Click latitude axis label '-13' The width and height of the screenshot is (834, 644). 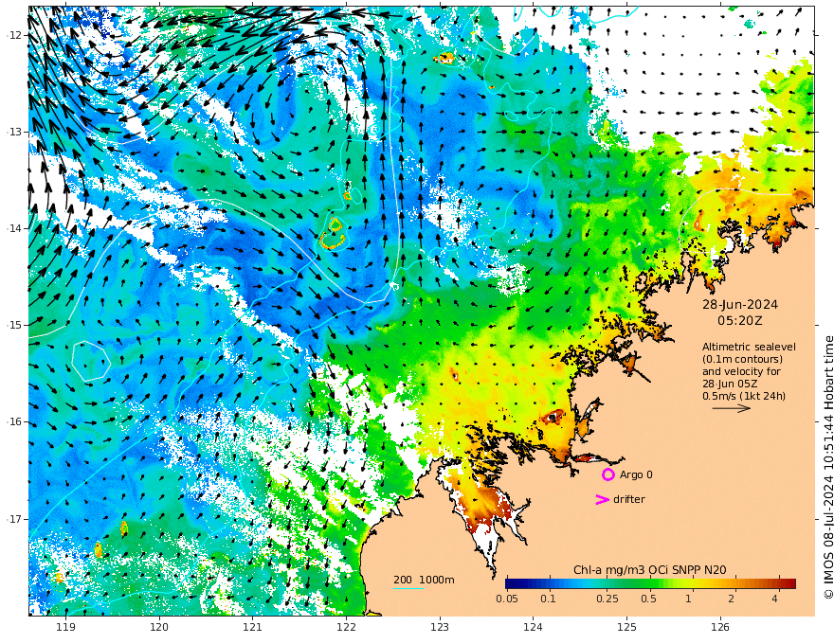[x=14, y=132]
